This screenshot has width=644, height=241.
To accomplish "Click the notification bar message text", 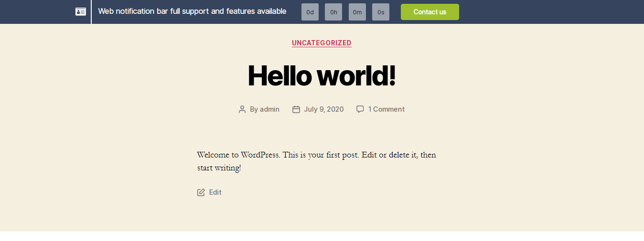I will coord(192,11).
